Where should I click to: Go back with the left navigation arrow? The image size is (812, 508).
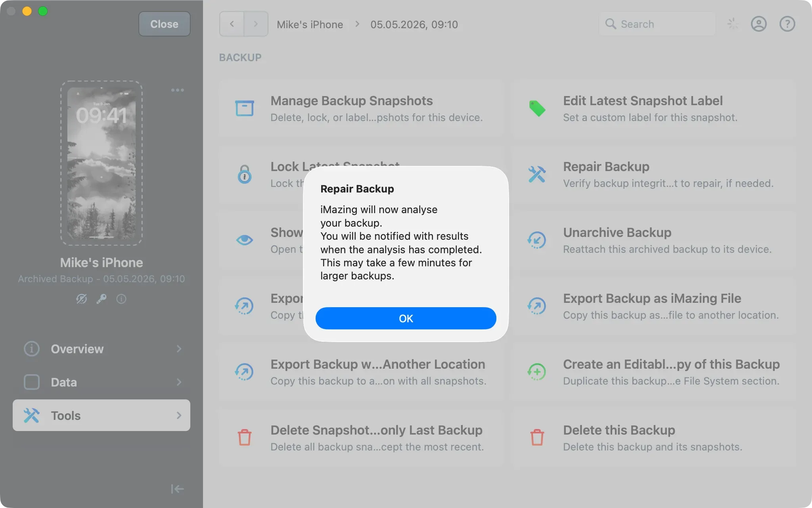pyautogui.click(x=232, y=24)
